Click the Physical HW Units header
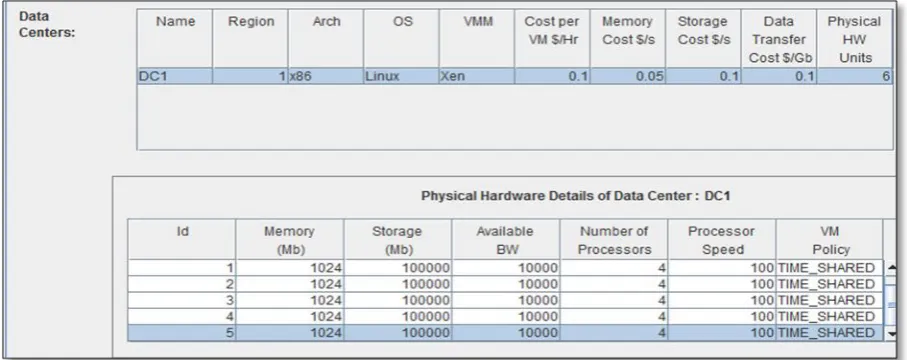Viewport: 907px width, 360px height. pos(854,39)
